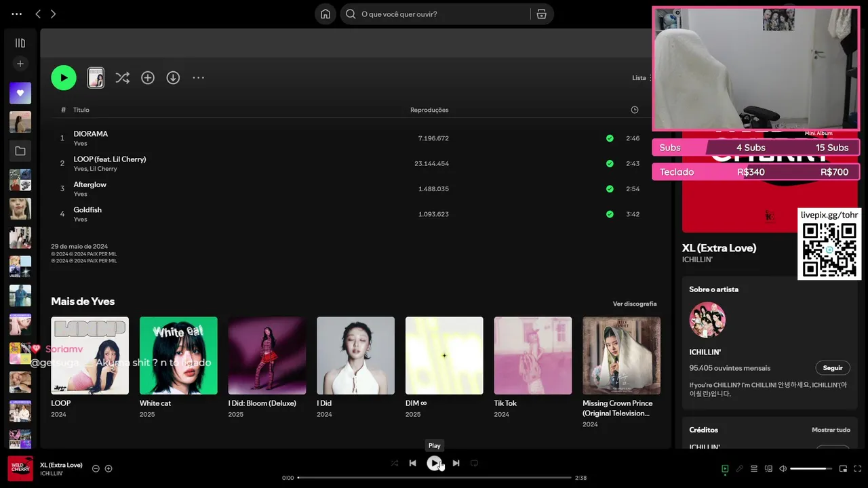Toggle the saved checkmark for Afterglow
This screenshot has height=488, width=868.
click(x=610, y=189)
